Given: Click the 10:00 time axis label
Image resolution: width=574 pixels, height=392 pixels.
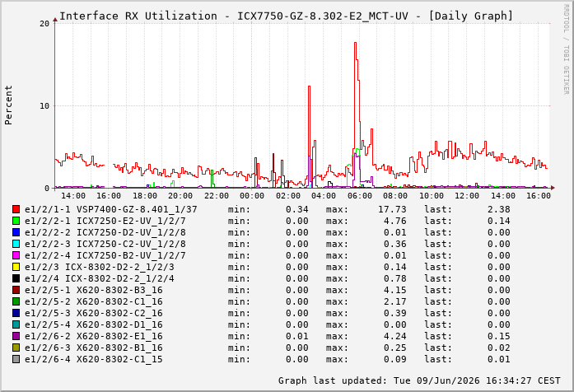Looking at the screenshot, I should pos(432,196).
